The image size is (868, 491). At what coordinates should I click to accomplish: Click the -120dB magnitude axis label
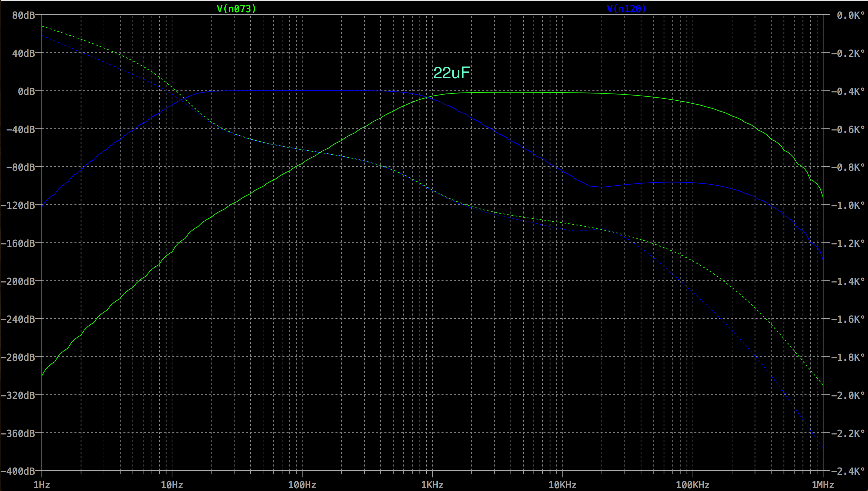point(18,205)
